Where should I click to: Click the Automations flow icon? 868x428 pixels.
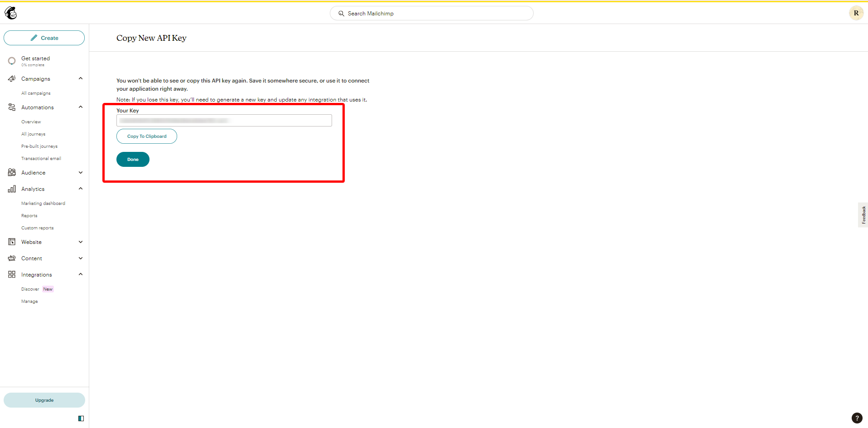click(12, 107)
